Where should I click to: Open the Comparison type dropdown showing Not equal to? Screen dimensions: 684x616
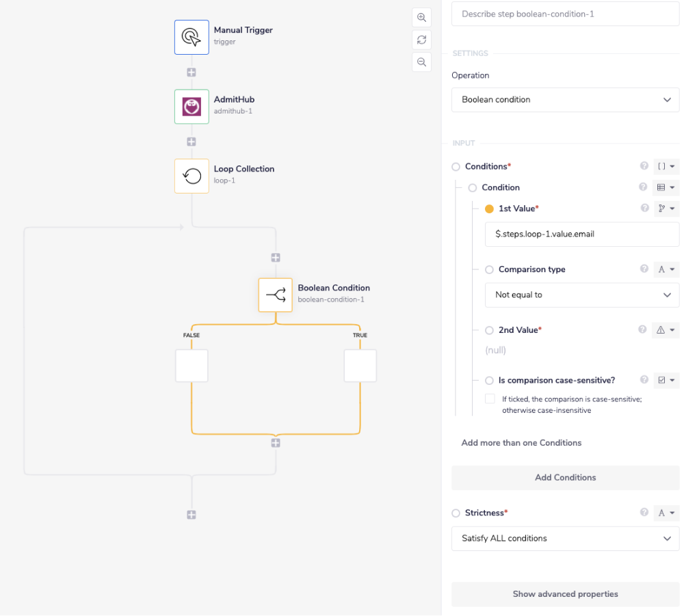click(x=581, y=295)
